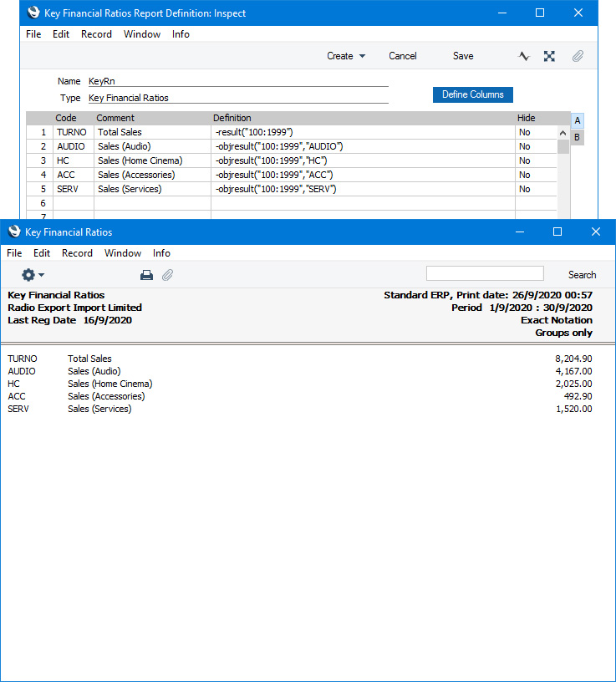The image size is (616, 682).
Task: Switch to flip tab B
Action: [x=577, y=137]
